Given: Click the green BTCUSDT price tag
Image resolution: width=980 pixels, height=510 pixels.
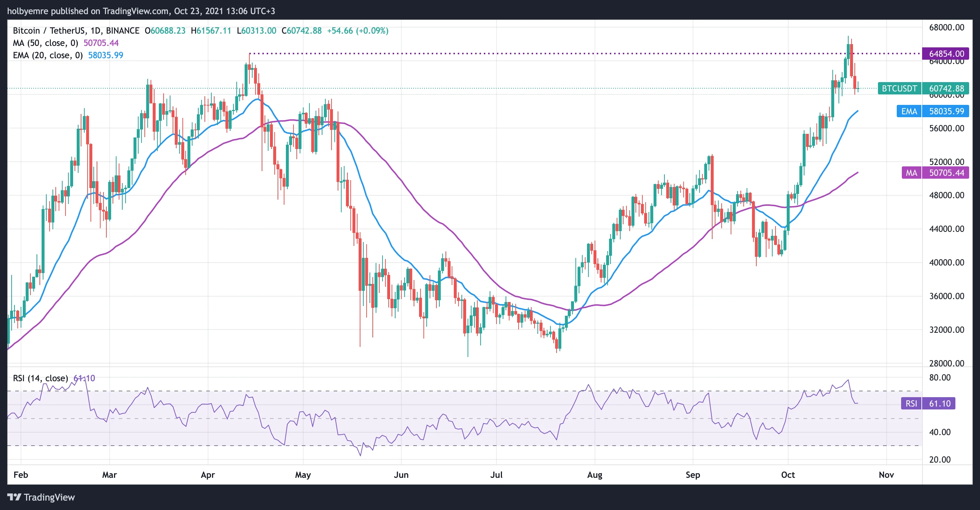Looking at the screenshot, I should click(x=899, y=88).
